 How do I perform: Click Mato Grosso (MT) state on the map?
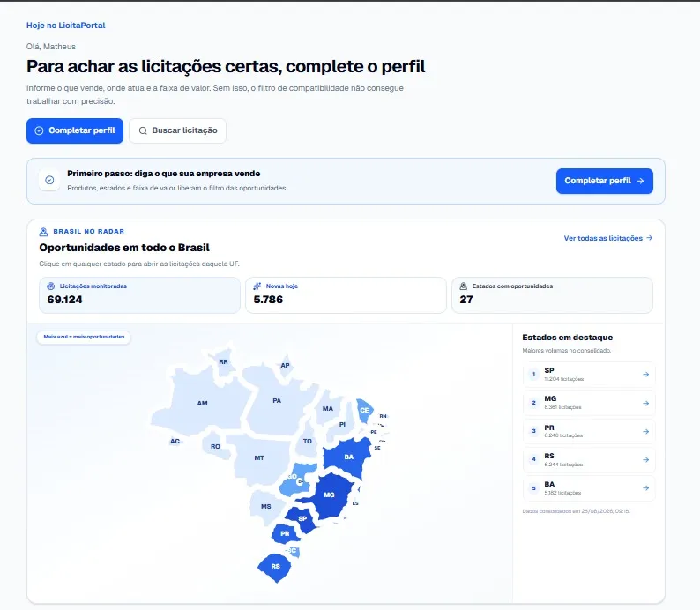(x=259, y=457)
